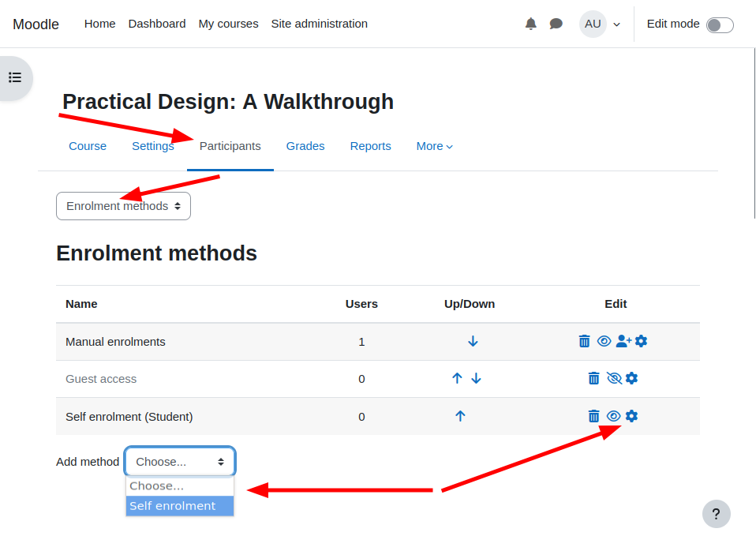Open the notifications bell icon
This screenshot has width=756, height=551.
530,24
